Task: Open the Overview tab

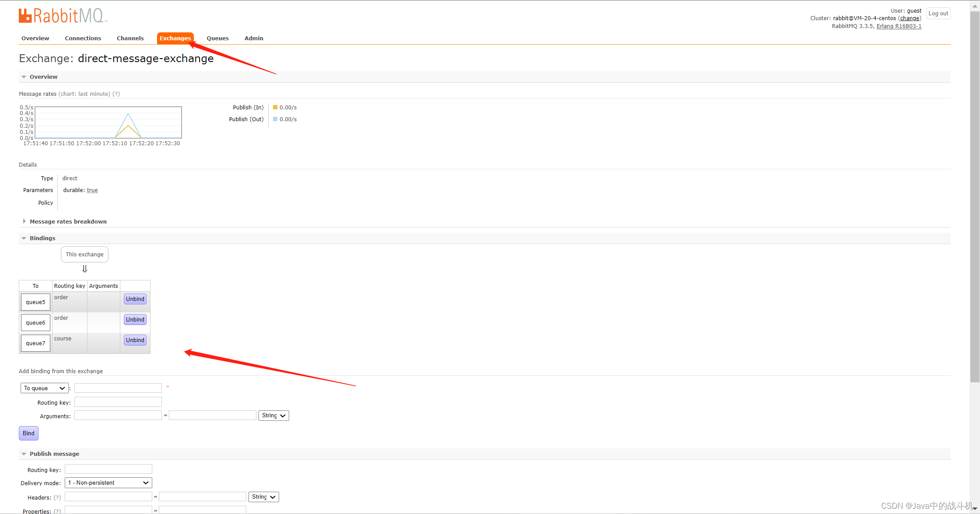Action: point(35,38)
